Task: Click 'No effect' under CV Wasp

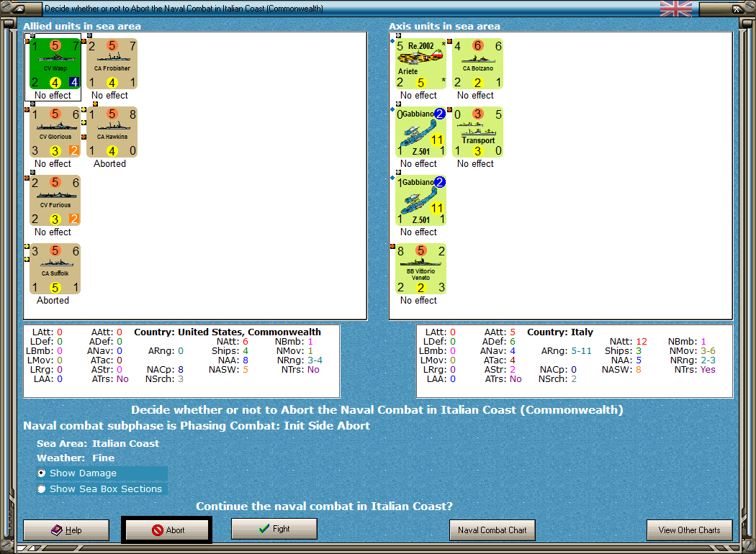Action: 53,96
